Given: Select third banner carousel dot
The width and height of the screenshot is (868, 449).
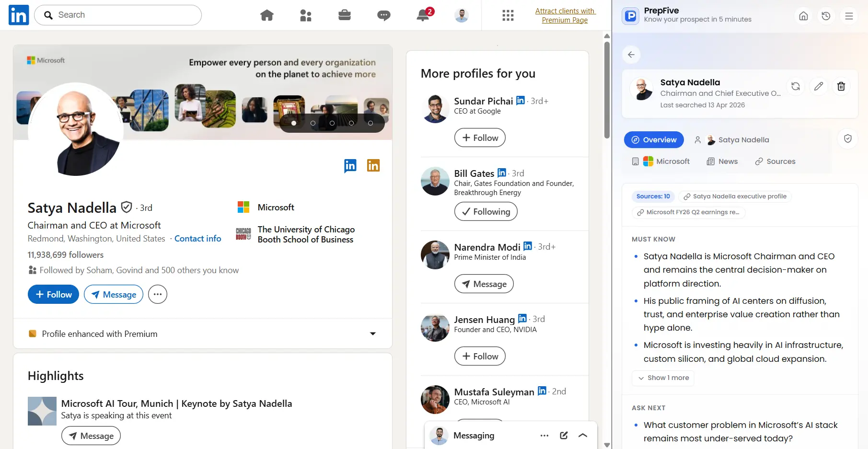Looking at the screenshot, I should [332, 123].
